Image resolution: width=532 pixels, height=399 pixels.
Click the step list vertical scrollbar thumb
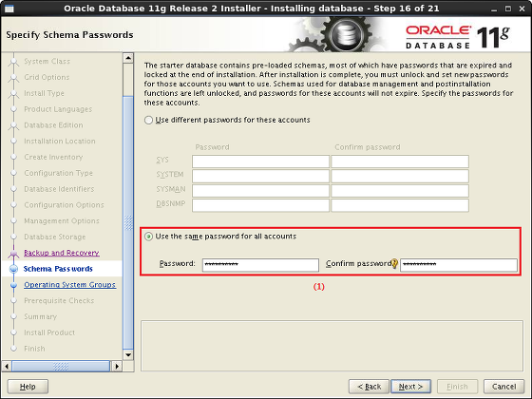click(128, 222)
